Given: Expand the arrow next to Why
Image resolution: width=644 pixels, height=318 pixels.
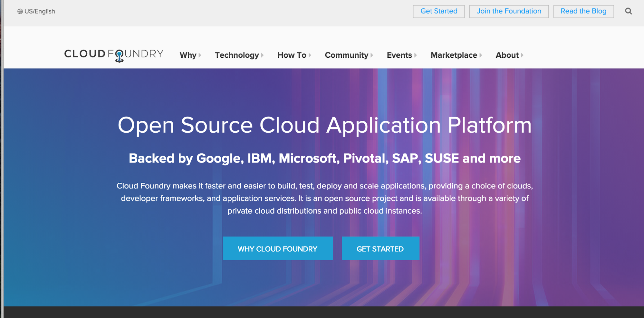Looking at the screenshot, I should click(200, 55).
